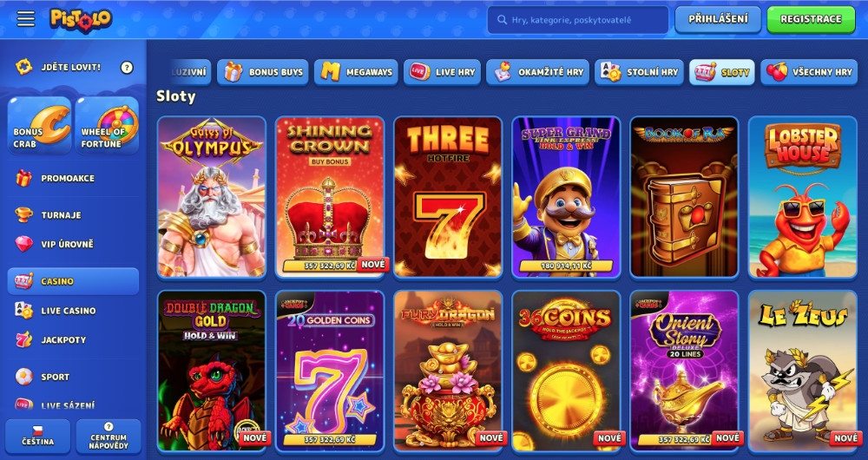Click the Registrace button
The image size is (868, 460).
(x=811, y=19)
